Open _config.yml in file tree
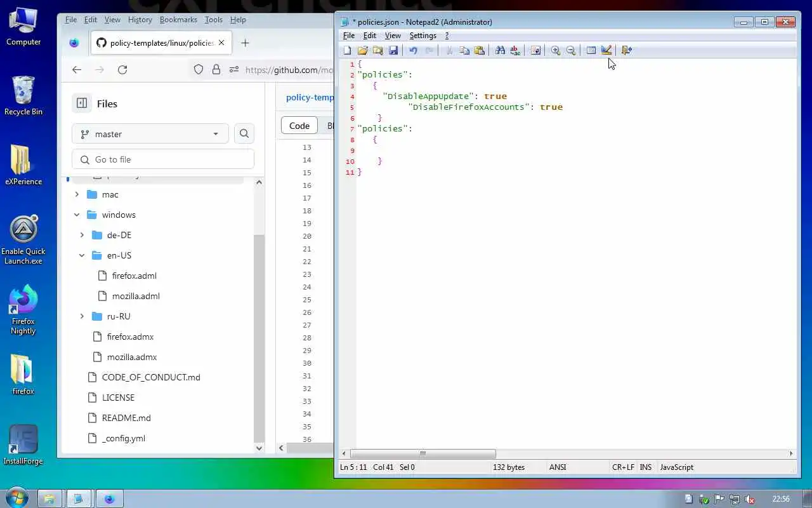 click(x=124, y=438)
